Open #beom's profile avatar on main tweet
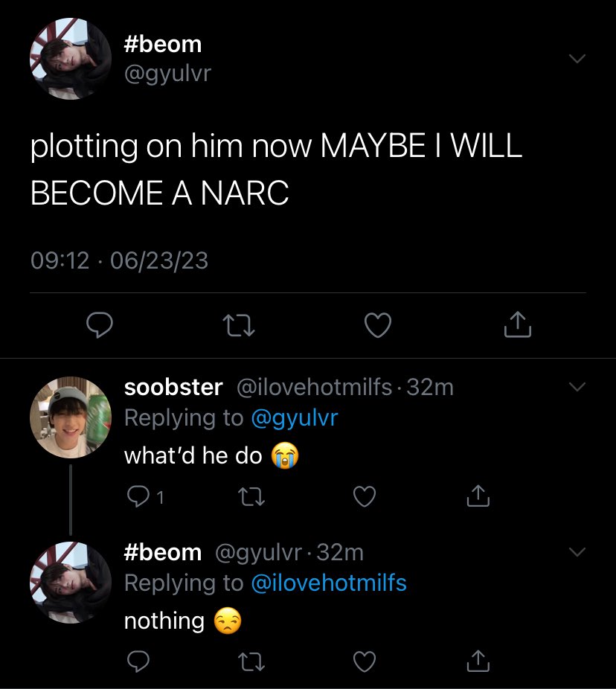The height and width of the screenshot is (689, 616). tap(70, 59)
